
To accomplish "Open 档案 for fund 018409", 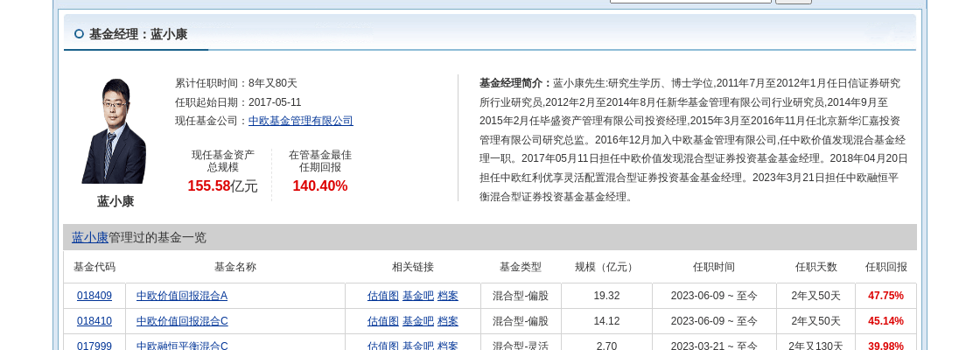I will coord(447,296).
